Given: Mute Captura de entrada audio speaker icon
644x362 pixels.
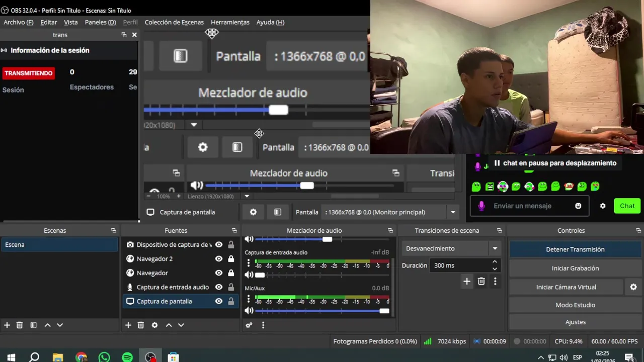Looking at the screenshot, I should 249,275.
